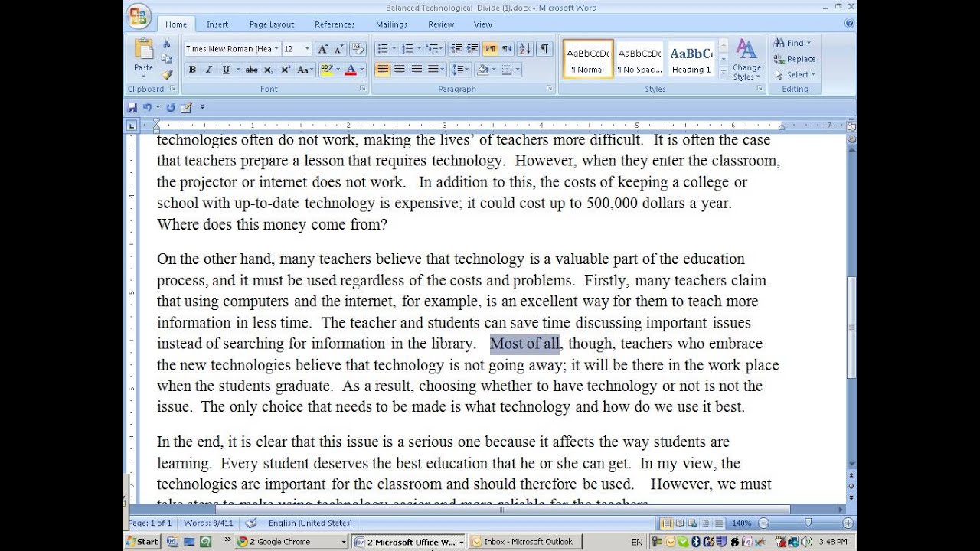
Task: Open the View tab
Action: [x=483, y=24]
